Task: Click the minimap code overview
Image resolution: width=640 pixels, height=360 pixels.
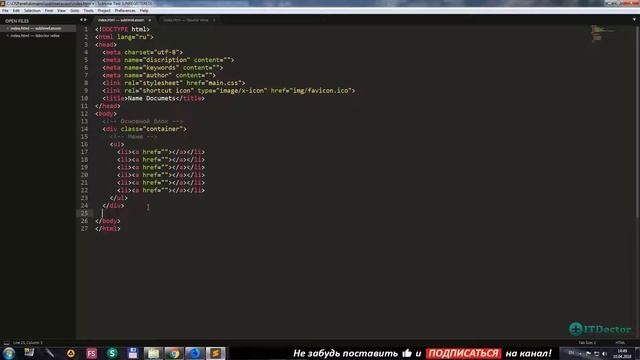Action: pyautogui.click(x=603, y=33)
